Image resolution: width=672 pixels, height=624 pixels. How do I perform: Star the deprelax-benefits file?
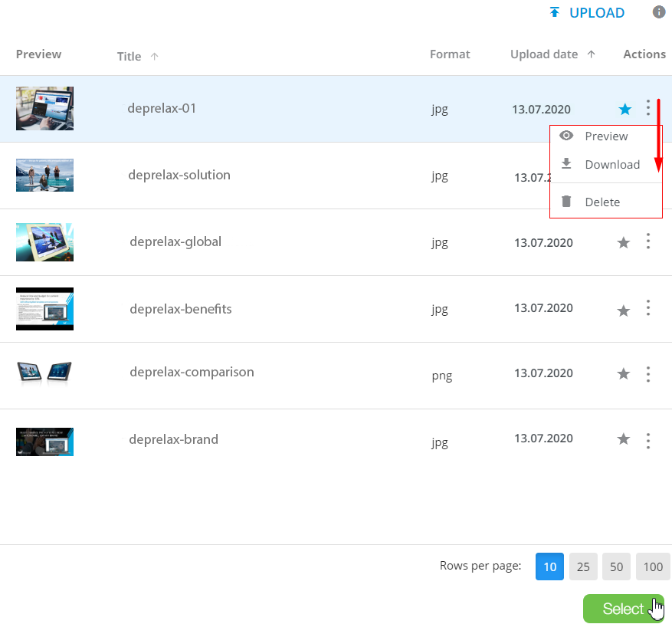[x=624, y=310]
